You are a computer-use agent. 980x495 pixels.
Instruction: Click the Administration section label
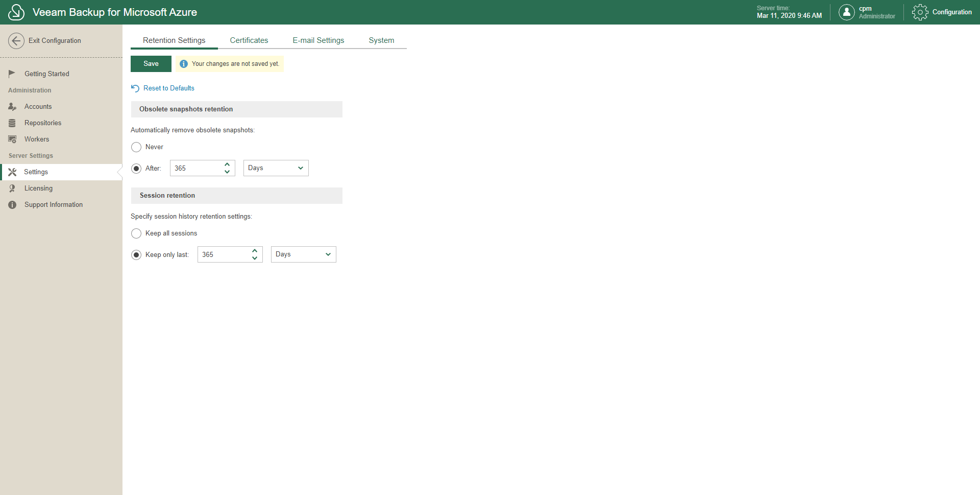30,90
